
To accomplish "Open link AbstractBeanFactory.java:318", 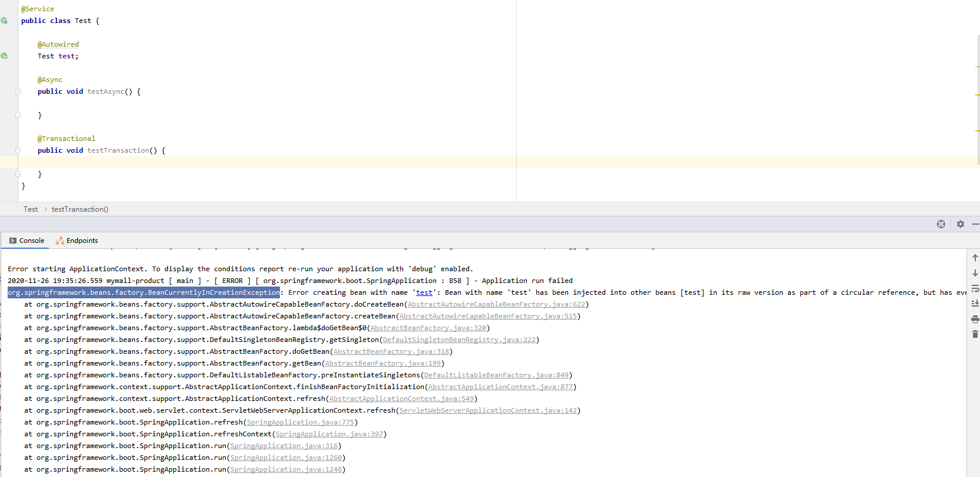I will click(x=391, y=351).
